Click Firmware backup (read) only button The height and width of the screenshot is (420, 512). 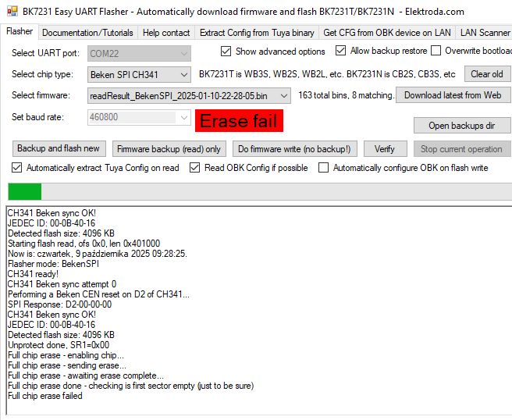tap(169, 149)
